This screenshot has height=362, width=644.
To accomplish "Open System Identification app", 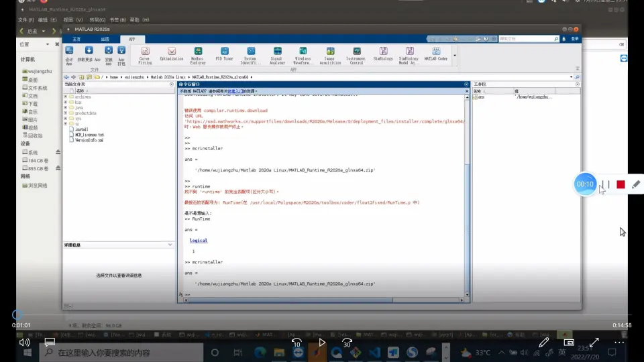I will 250,55.
